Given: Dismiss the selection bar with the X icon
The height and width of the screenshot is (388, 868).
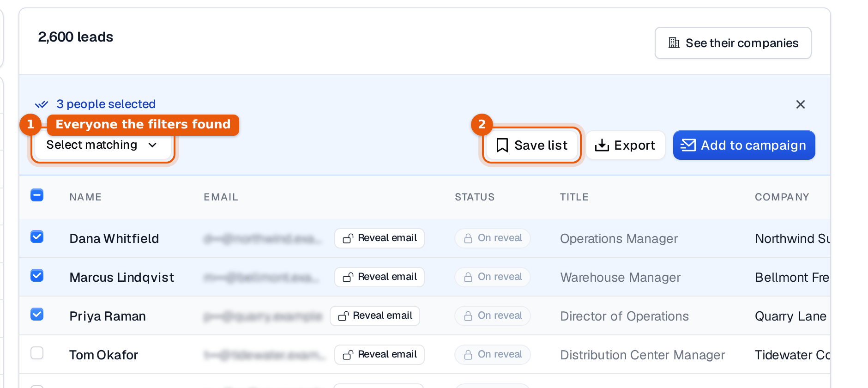Looking at the screenshot, I should pos(801,104).
